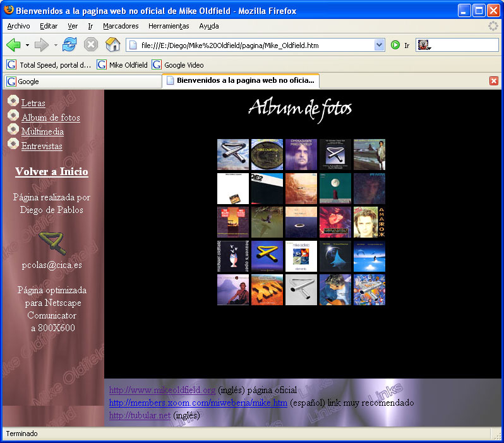This screenshot has width=504, height=443.
Task: Open the tubular.net link
Action: (x=140, y=415)
